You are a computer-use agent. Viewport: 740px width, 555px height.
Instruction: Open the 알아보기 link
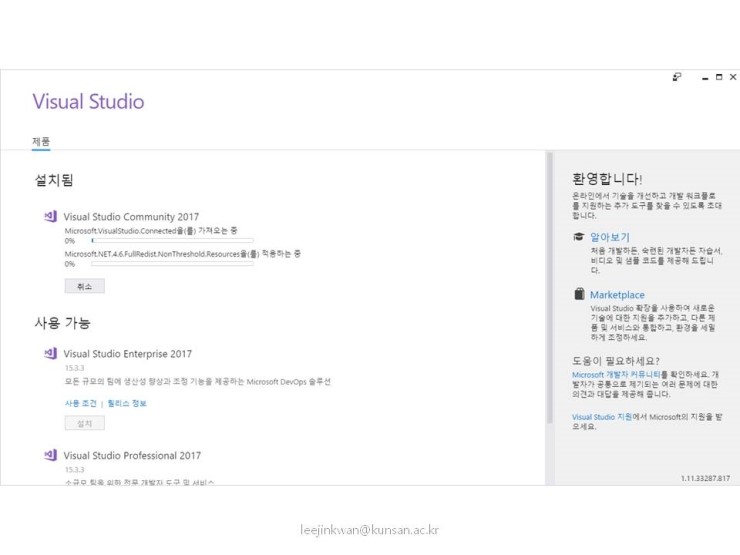(x=610, y=237)
